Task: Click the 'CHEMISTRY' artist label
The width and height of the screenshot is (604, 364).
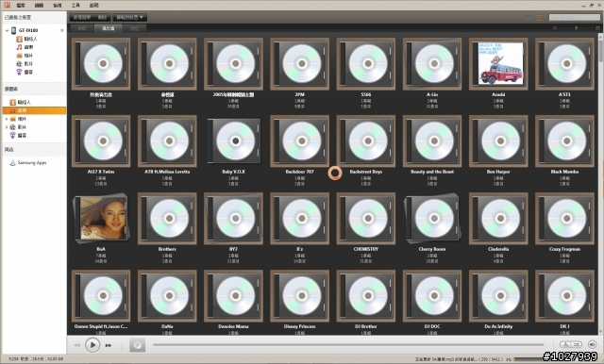Action: 366,249
